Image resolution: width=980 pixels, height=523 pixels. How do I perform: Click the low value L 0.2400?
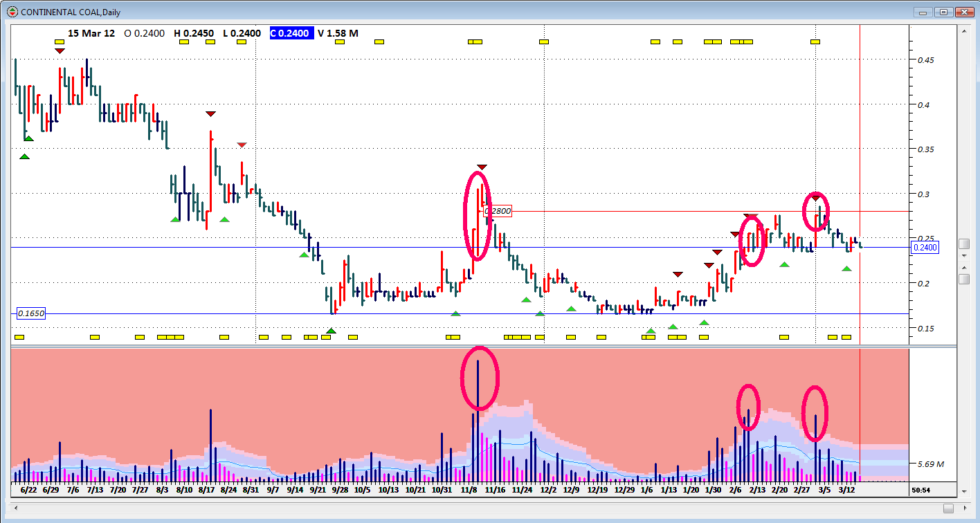[x=242, y=33]
